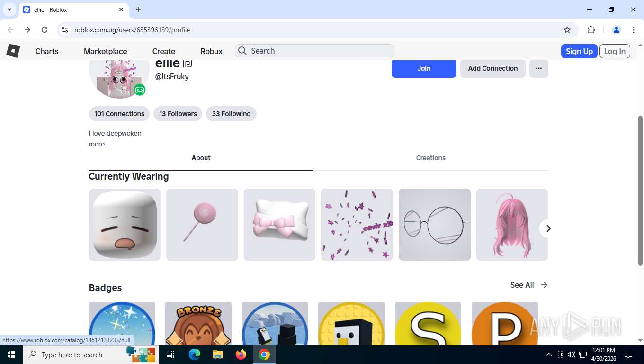Open the white hat with pink bow item
The height and width of the screenshot is (364, 644).
279,225
